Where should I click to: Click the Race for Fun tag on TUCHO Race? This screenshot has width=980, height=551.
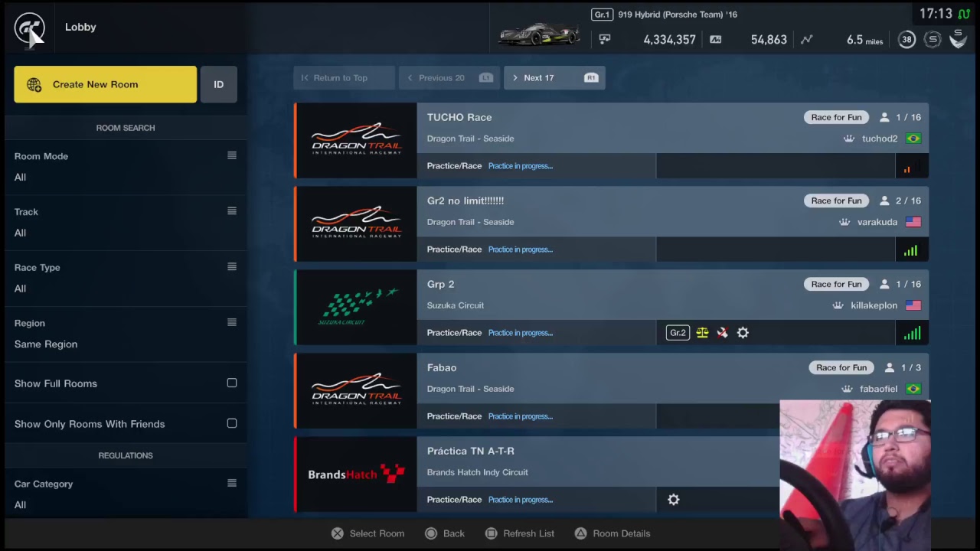[x=837, y=117]
